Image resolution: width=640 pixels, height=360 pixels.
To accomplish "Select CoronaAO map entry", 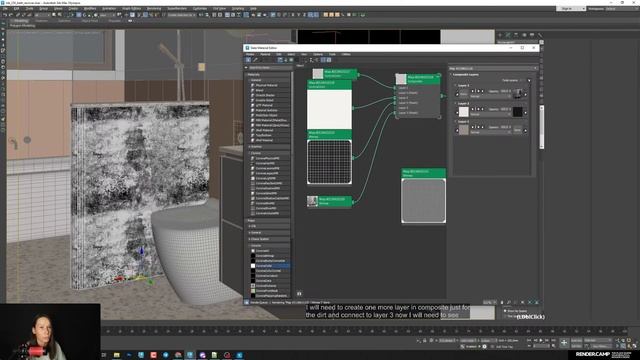I will click(270, 251).
